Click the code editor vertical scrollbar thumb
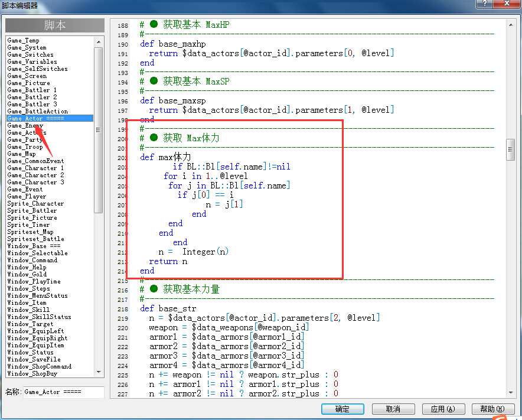 click(511, 150)
